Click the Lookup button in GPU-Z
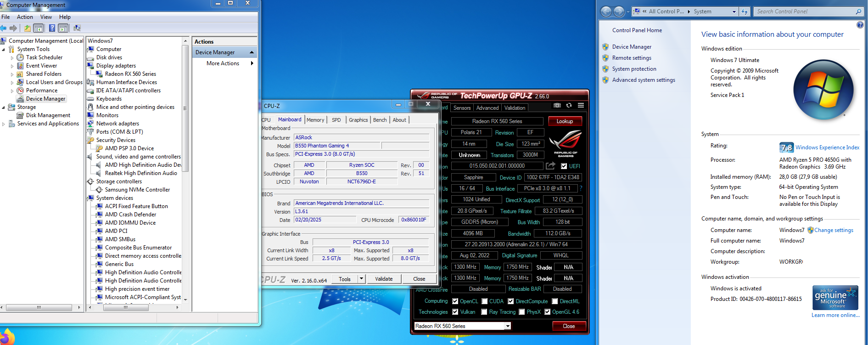Image resolution: width=868 pixels, height=345 pixels. click(565, 121)
